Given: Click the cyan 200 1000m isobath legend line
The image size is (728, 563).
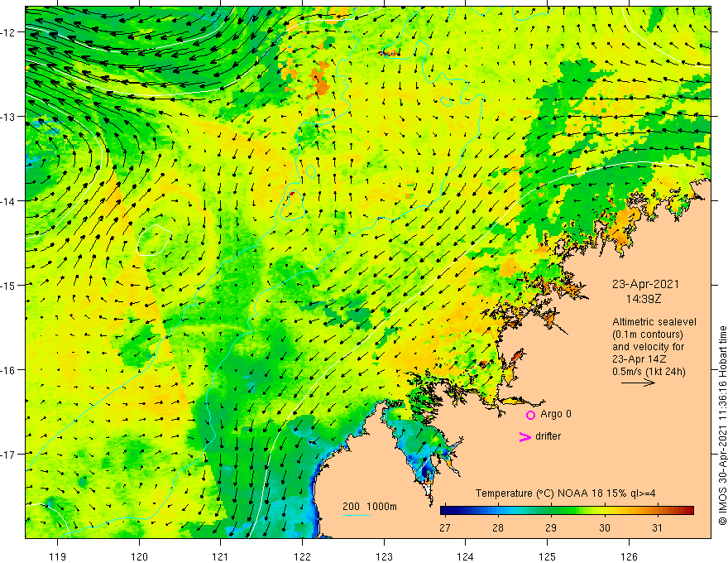Looking at the screenshot, I should [x=357, y=515].
